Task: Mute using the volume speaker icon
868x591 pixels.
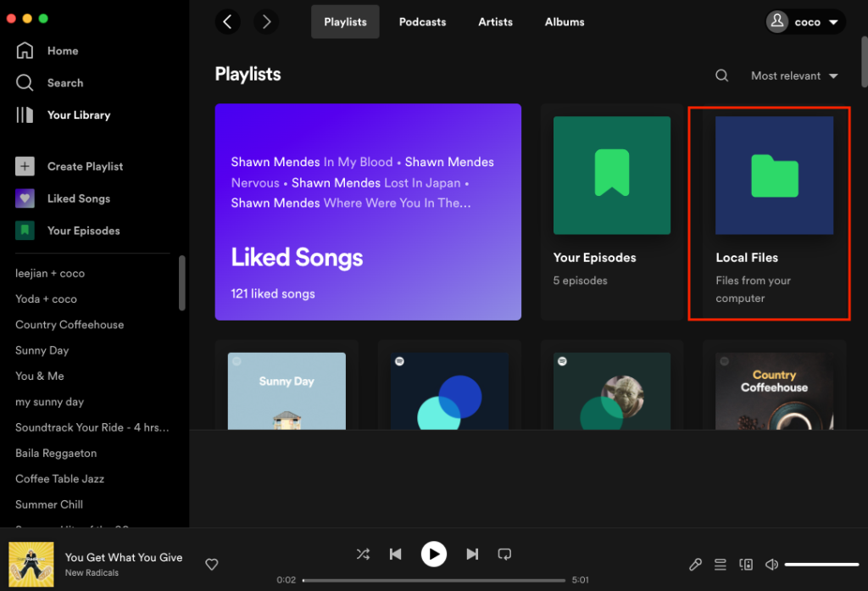Action: (x=771, y=565)
